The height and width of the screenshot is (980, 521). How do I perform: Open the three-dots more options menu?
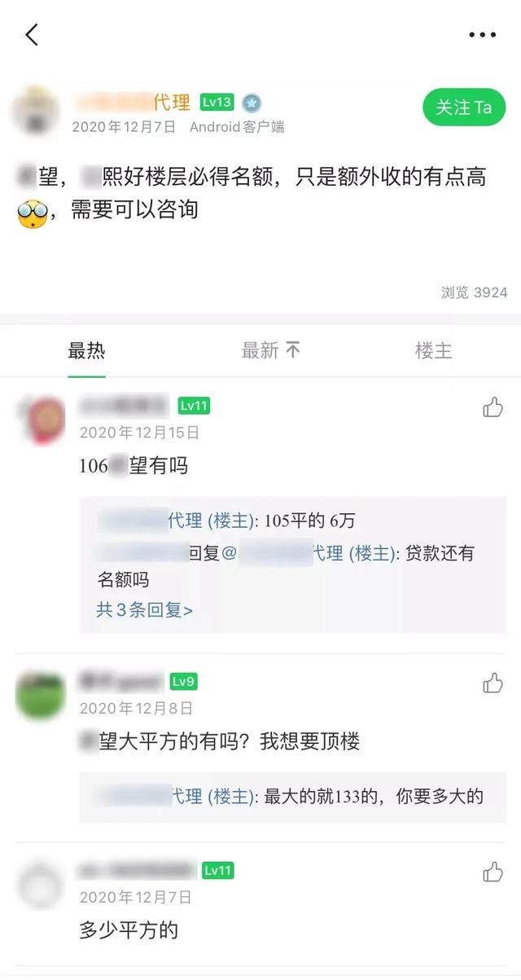point(482,35)
